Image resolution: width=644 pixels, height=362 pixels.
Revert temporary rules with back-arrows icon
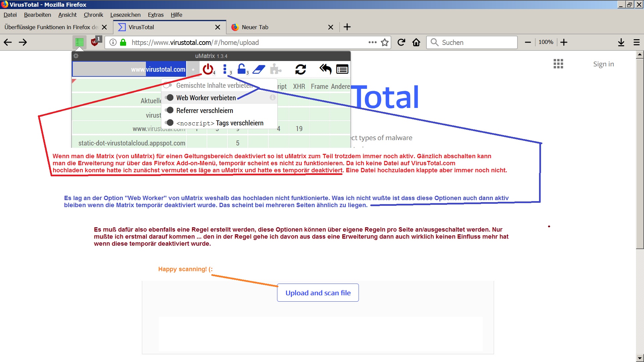(325, 69)
